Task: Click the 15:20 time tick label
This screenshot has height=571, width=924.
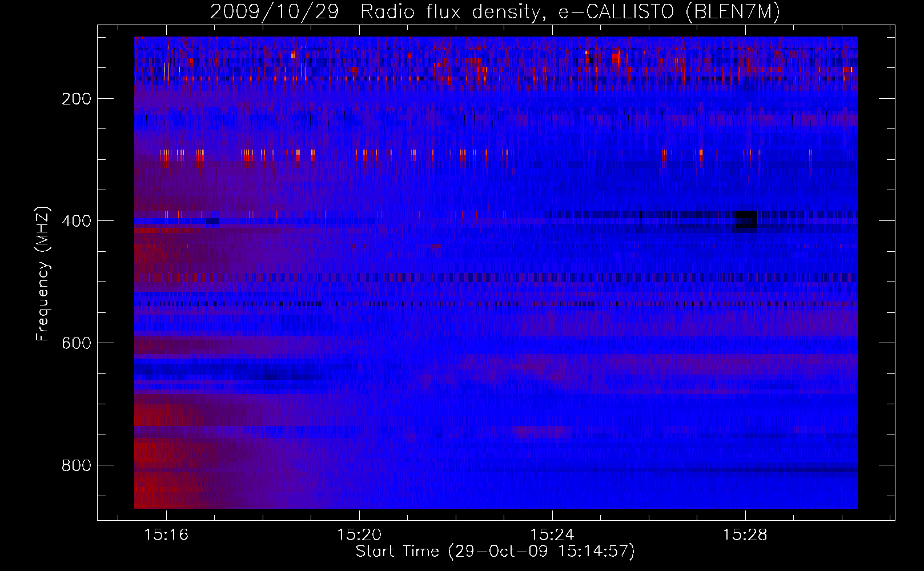Action: pyautogui.click(x=359, y=535)
